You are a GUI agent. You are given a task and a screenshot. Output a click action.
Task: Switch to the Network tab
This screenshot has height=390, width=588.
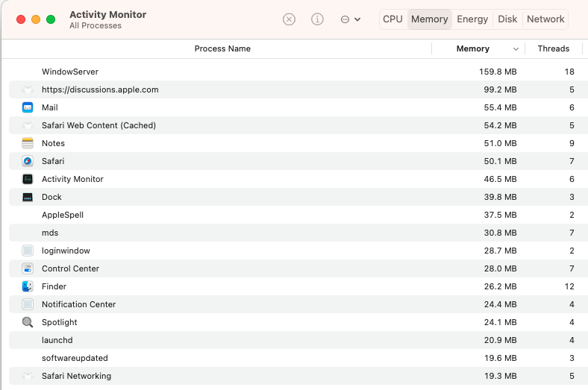pyautogui.click(x=545, y=19)
